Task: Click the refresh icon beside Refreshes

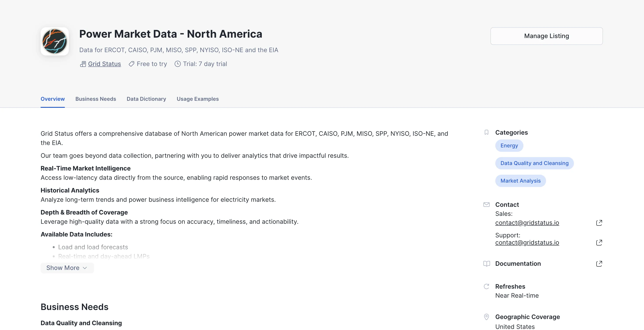Action: 486,286
